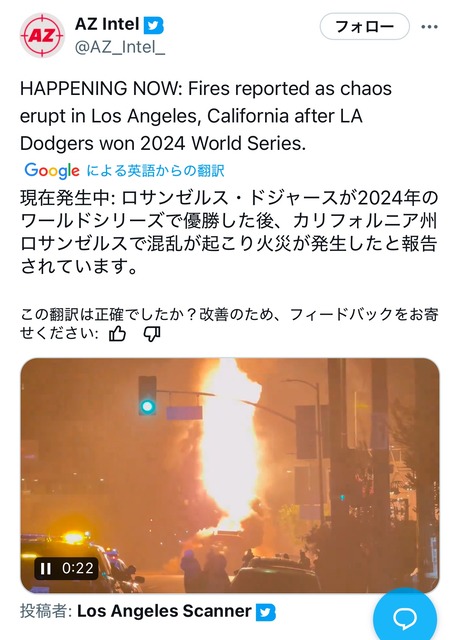Screen dimensions: 460x640
Task: Click the translation feedback prompt text
Action: pyautogui.click(x=229, y=324)
